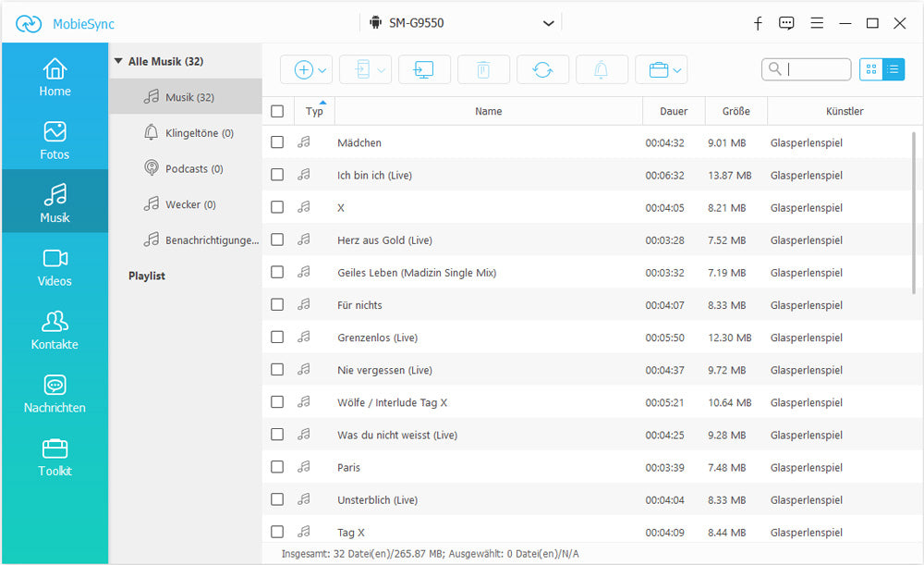Expand the add (plus) button dropdown arrow

(322, 70)
